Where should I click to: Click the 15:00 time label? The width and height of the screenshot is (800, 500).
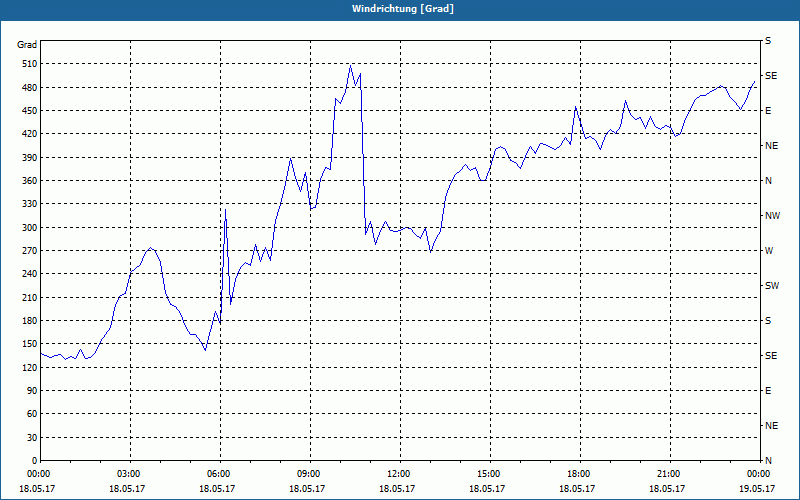point(490,473)
